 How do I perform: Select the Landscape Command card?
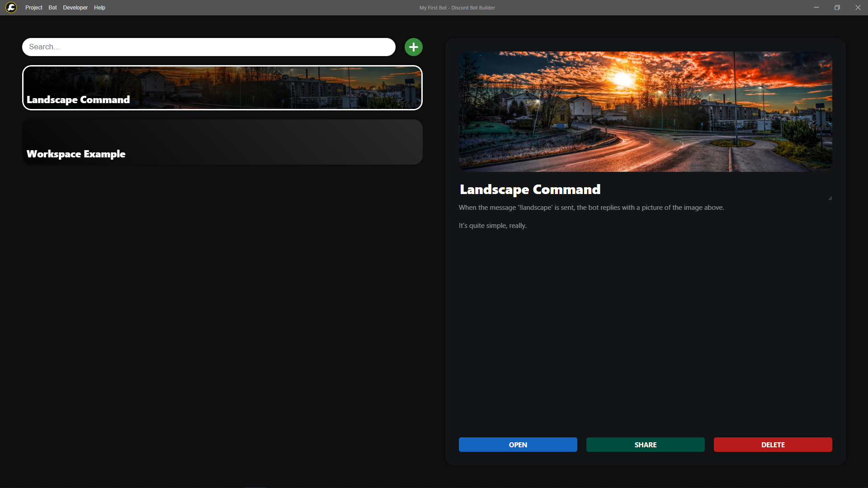click(x=222, y=88)
